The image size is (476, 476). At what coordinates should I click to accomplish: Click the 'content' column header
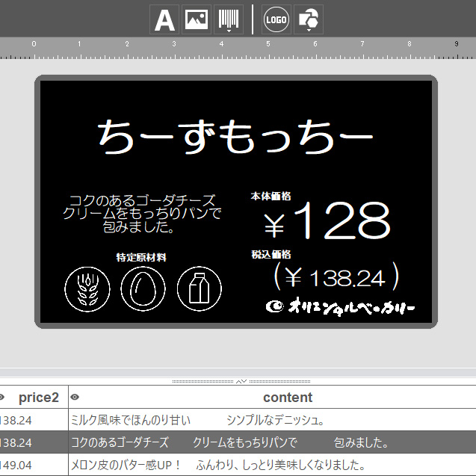point(288,398)
